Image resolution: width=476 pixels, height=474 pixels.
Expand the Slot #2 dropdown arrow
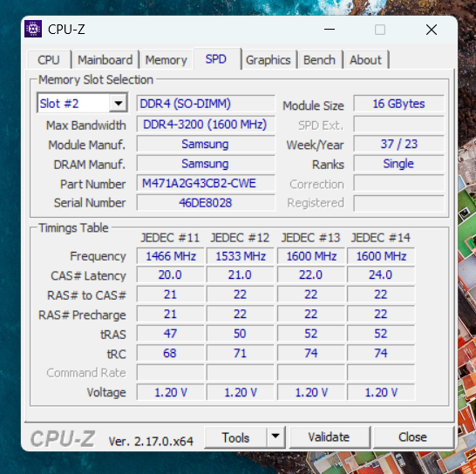[x=119, y=104]
